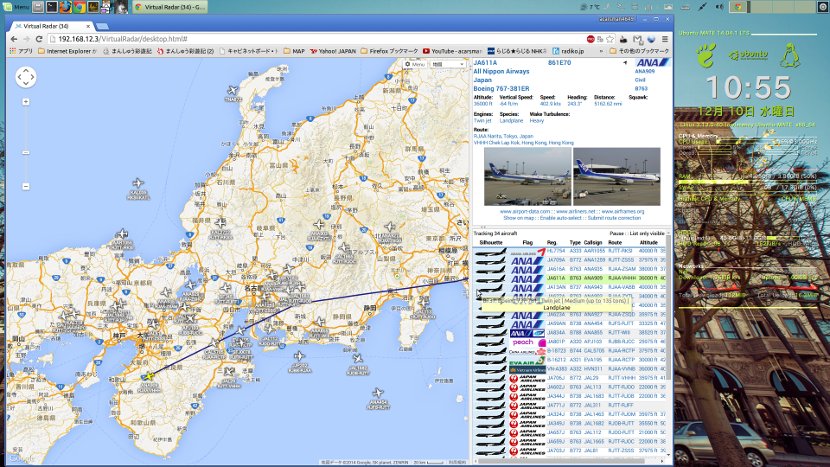Click the peach airline flag logo
This screenshot has width=830, height=467.
point(528,342)
